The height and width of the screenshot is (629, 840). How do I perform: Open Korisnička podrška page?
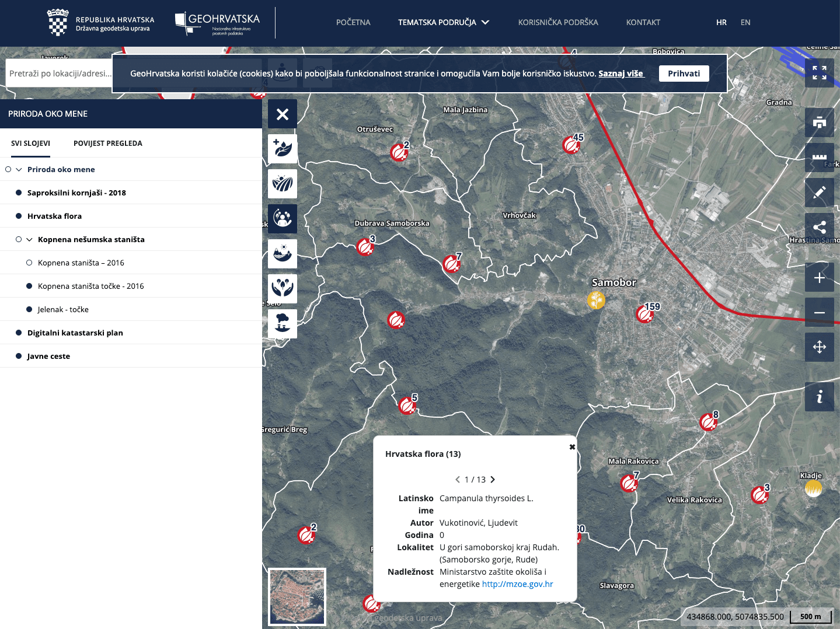coord(558,22)
